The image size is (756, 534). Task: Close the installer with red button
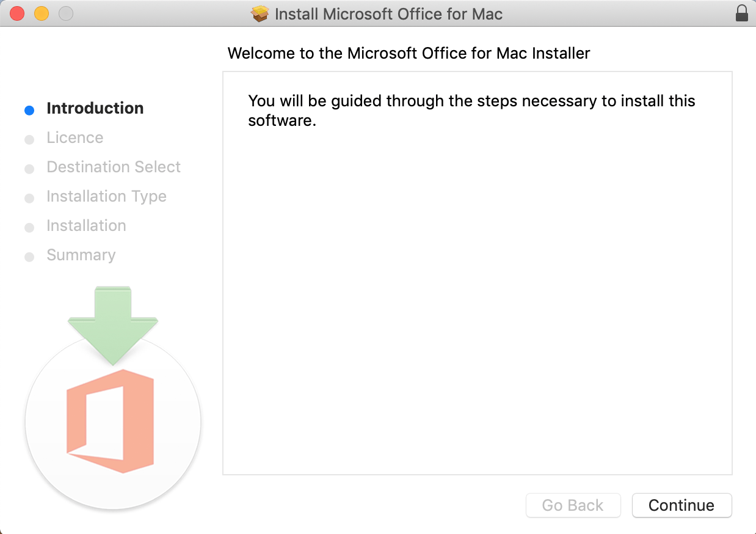pyautogui.click(x=17, y=13)
